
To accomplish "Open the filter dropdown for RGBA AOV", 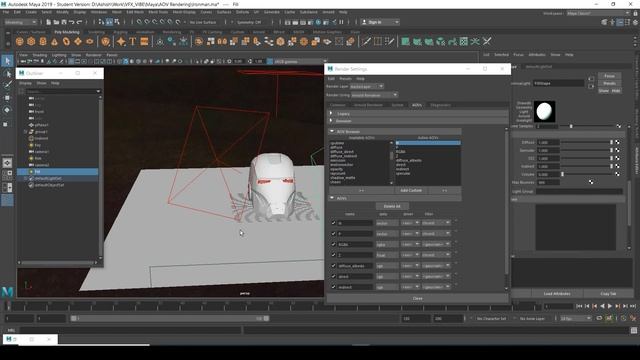I will pyautogui.click(x=436, y=244).
